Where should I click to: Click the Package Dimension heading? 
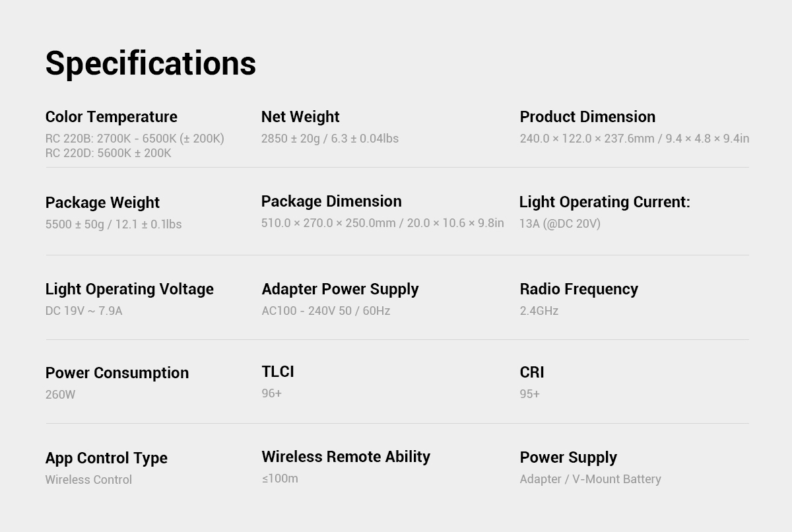tap(331, 201)
